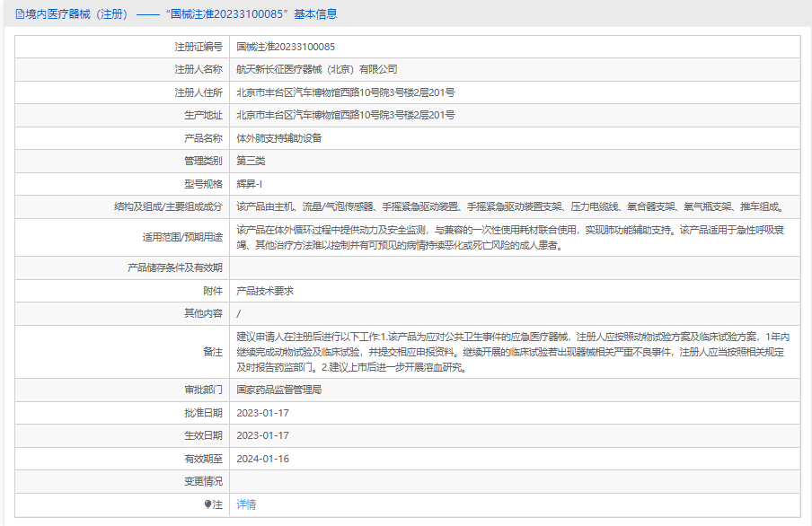
Task: Click the 注册证编号 label cell
Action: point(199,47)
